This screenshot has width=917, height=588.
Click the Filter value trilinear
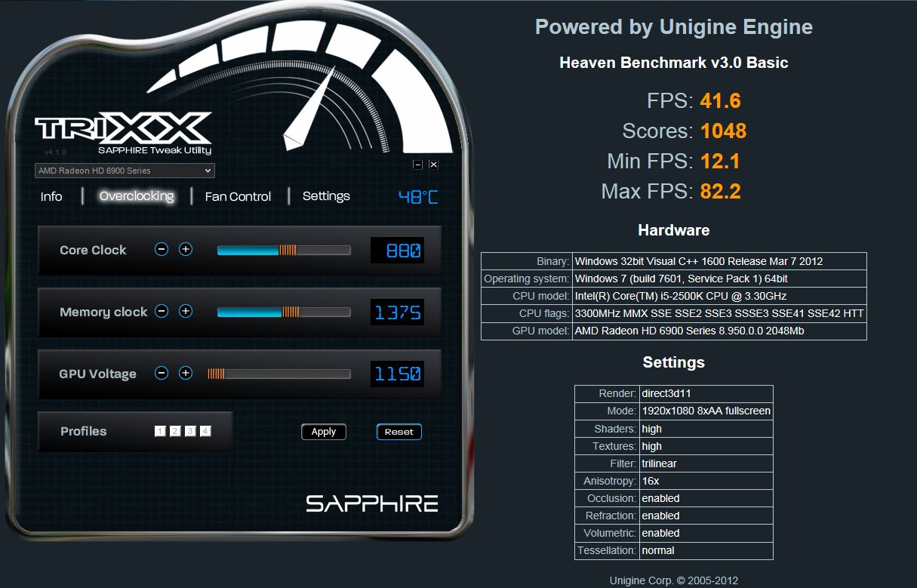click(x=706, y=463)
